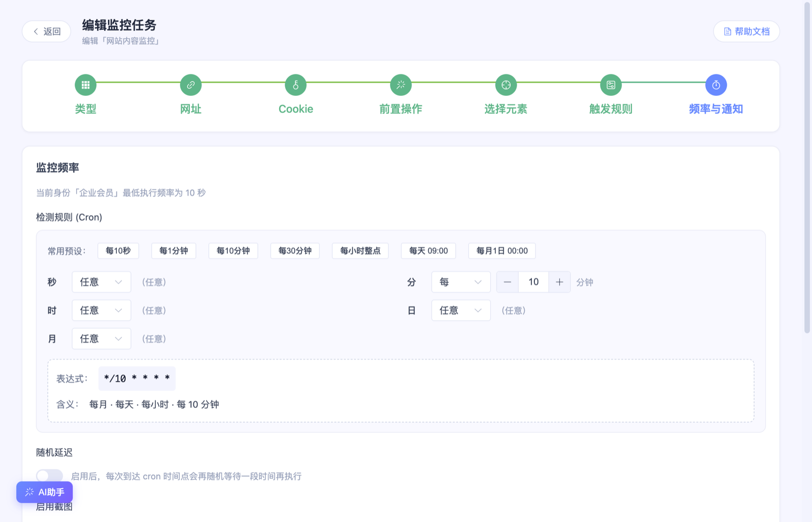
Task: Go to the 网址 step label
Action: 191,109
